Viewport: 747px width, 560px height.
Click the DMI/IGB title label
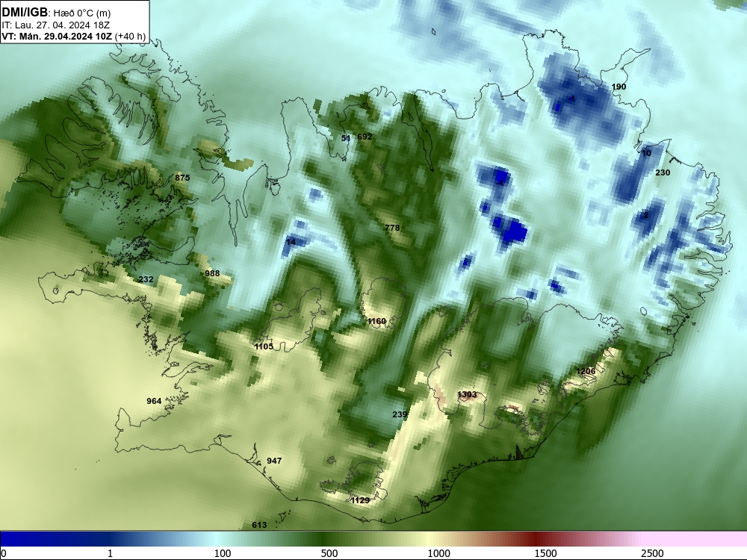point(25,13)
